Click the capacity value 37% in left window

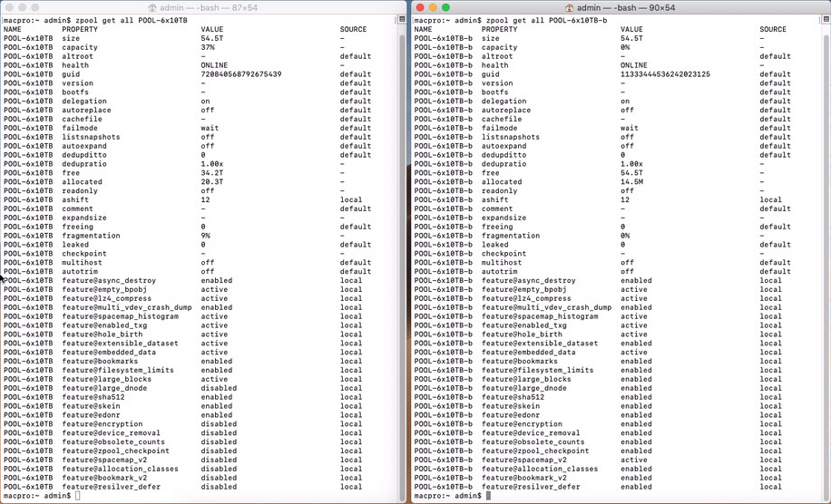click(x=208, y=47)
